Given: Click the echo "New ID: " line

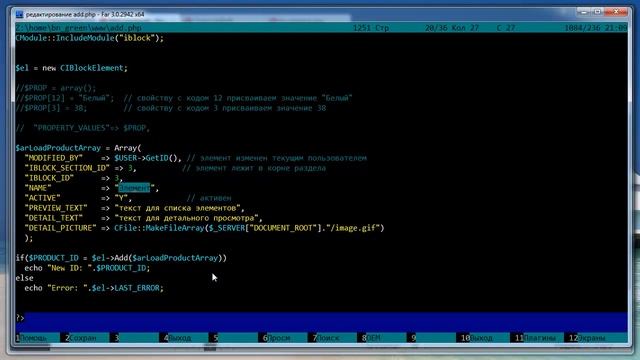Looking at the screenshot, I should click(x=87, y=268).
